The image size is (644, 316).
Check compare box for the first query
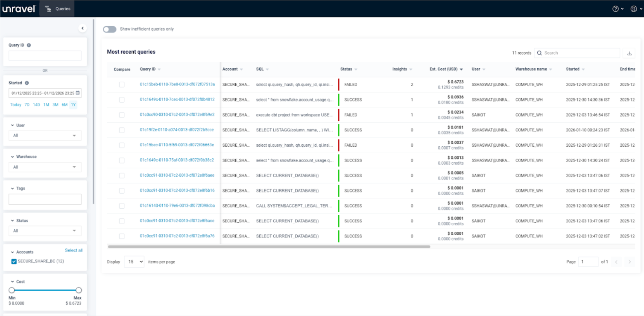pos(122,85)
